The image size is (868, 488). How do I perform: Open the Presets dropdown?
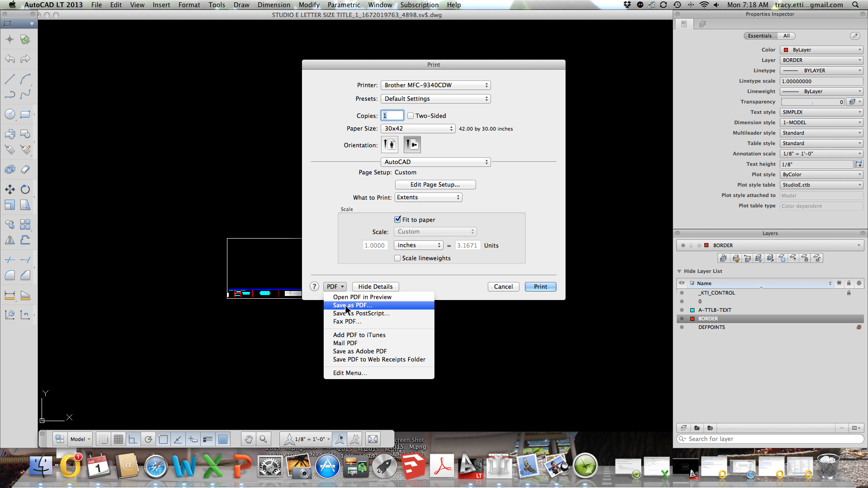[x=436, y=99]
